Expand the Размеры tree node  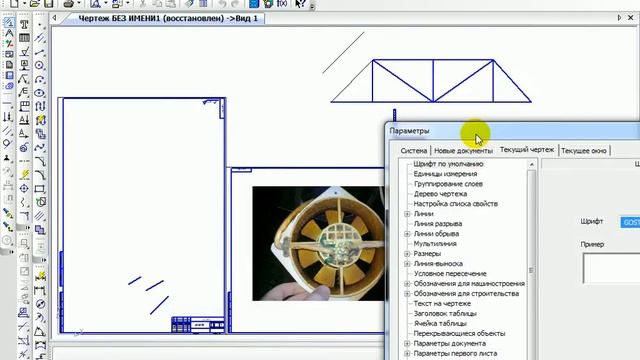(407, 254)
